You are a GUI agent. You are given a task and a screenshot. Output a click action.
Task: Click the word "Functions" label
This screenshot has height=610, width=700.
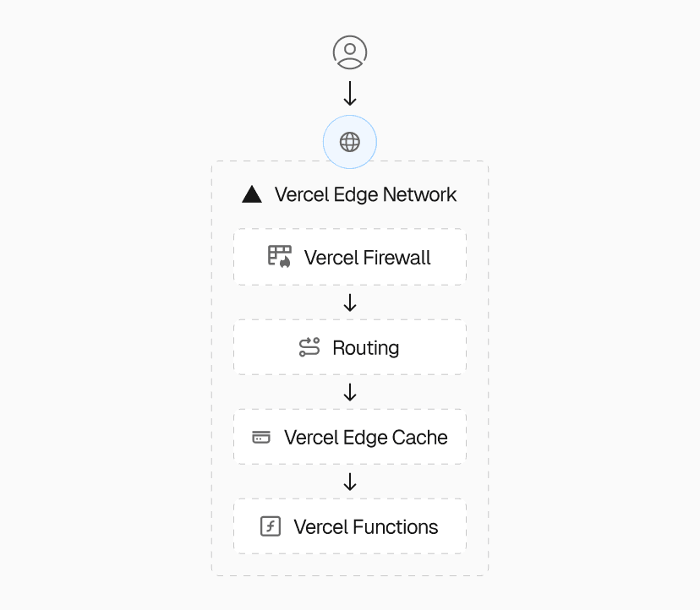click(x=396, y=527)
